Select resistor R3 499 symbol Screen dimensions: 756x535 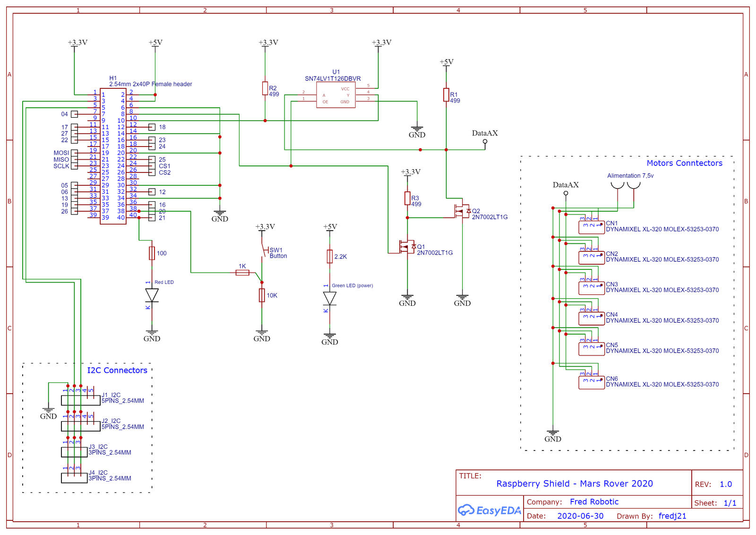pyautogui.click(x=407, y=198)
